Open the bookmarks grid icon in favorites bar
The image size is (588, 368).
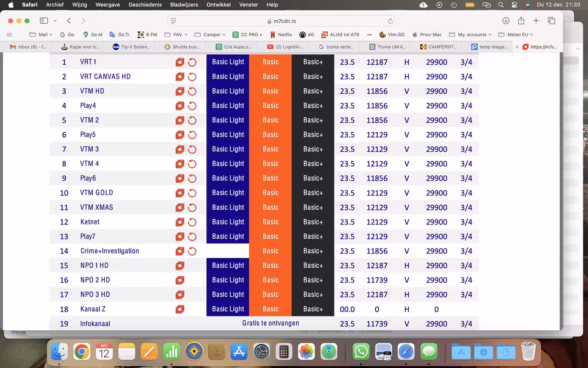pyautogui.click(x=9, y=34)
